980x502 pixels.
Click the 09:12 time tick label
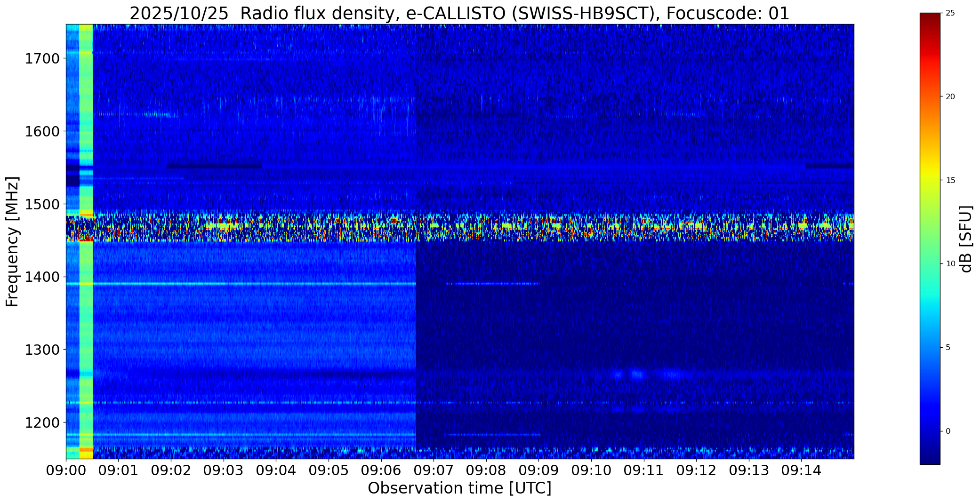pyautogui.click(x=696, y=470)
